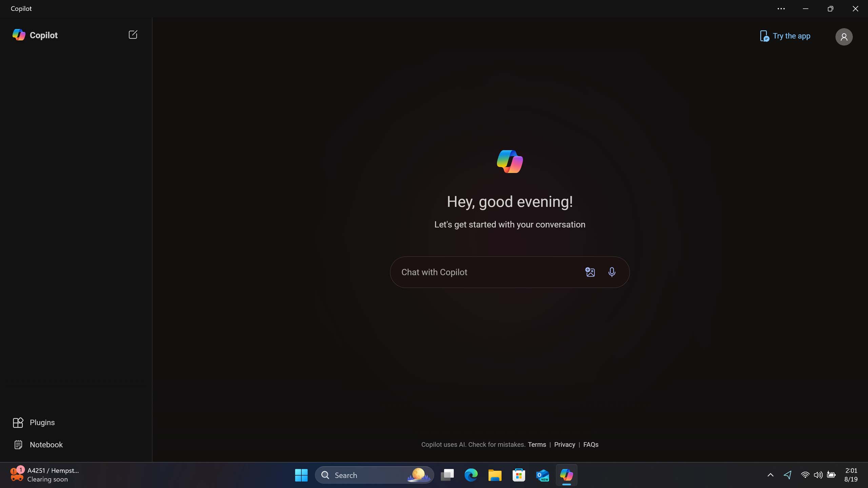Click the user profile avatar icon
This screenshot has height=488, width=868.
[844, 36]
